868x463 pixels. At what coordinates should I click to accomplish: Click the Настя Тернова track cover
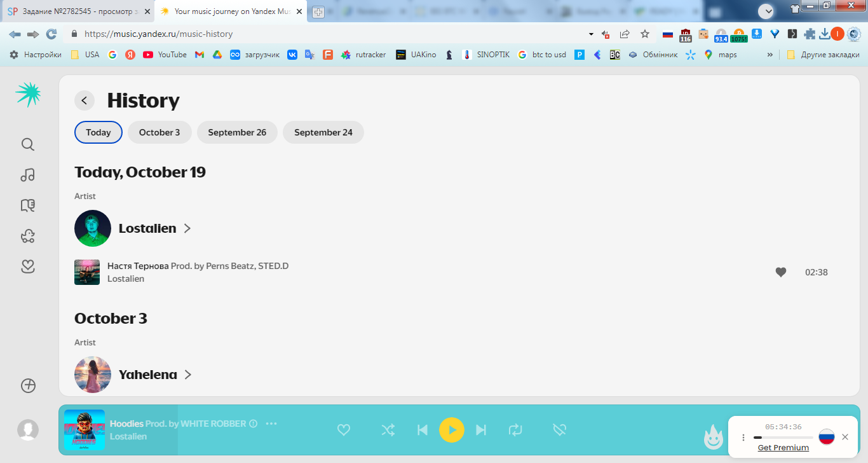coord(87,272)
